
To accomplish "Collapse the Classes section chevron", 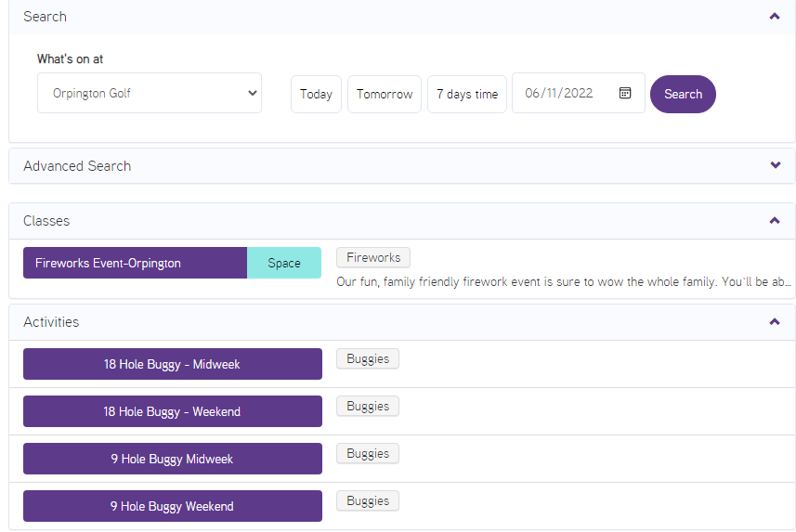I will coord(775,221).
